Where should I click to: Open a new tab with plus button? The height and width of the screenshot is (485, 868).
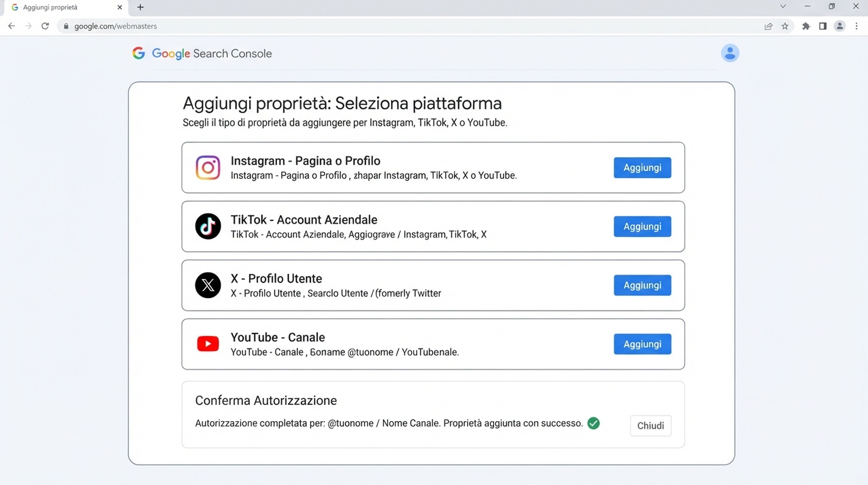140,7
